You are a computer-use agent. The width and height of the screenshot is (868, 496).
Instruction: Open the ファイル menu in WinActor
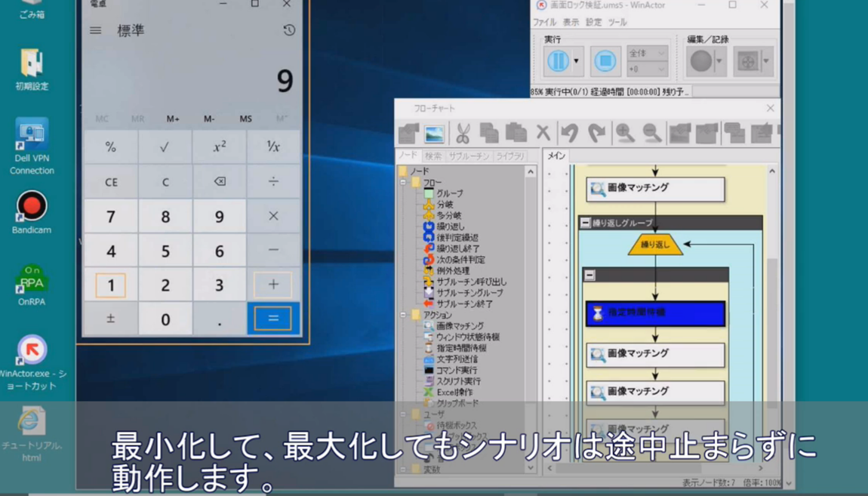coord(544,22)
